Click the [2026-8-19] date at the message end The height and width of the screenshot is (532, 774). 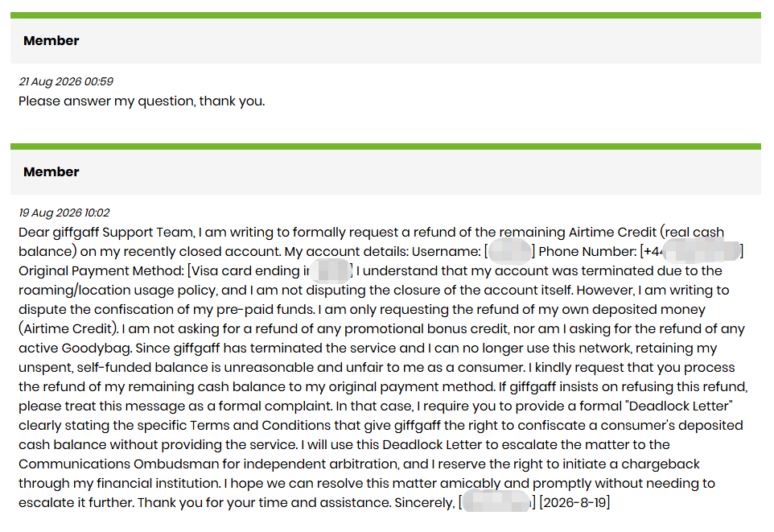(574, 503)
